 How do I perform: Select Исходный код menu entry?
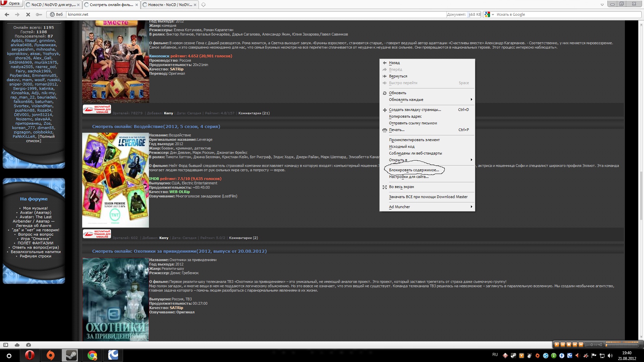coord(427,146)
